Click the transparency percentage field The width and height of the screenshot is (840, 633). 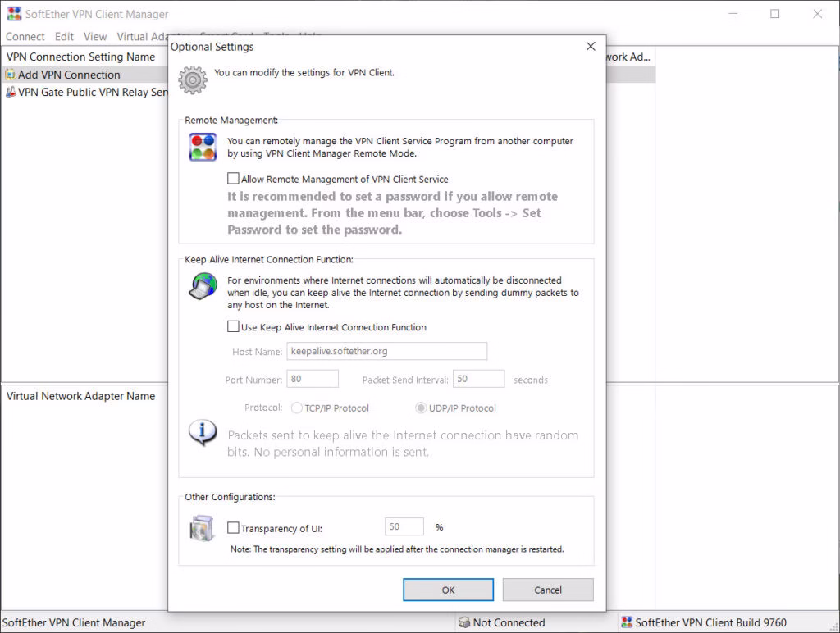[404, 526]
